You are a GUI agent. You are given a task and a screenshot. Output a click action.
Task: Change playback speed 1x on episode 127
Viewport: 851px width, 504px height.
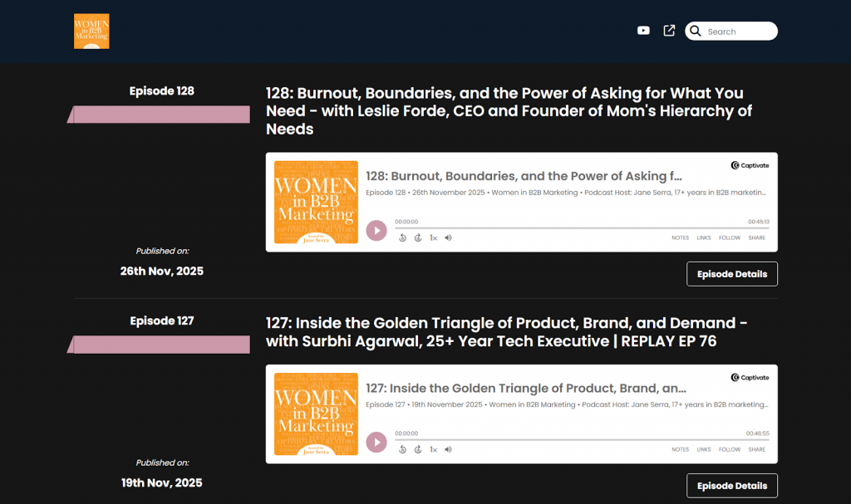[433, 449]
